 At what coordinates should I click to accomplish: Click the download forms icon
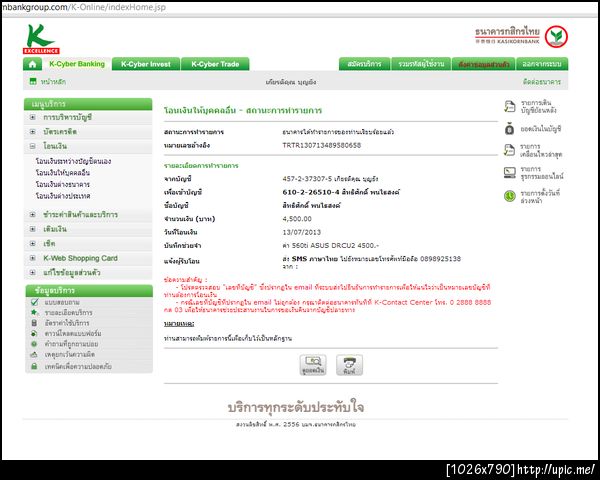click(x=34, y=333)
